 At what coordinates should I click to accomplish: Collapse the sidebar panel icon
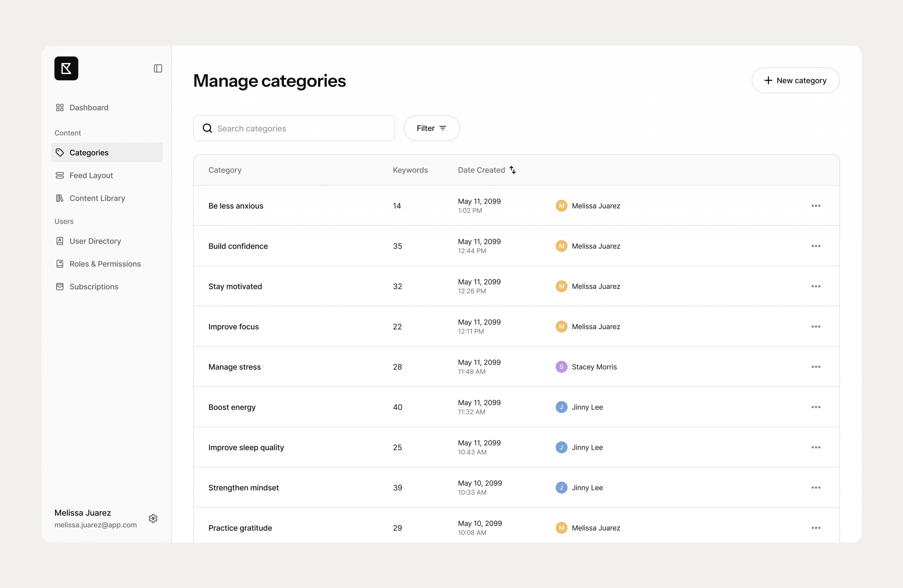coord(158,68)
